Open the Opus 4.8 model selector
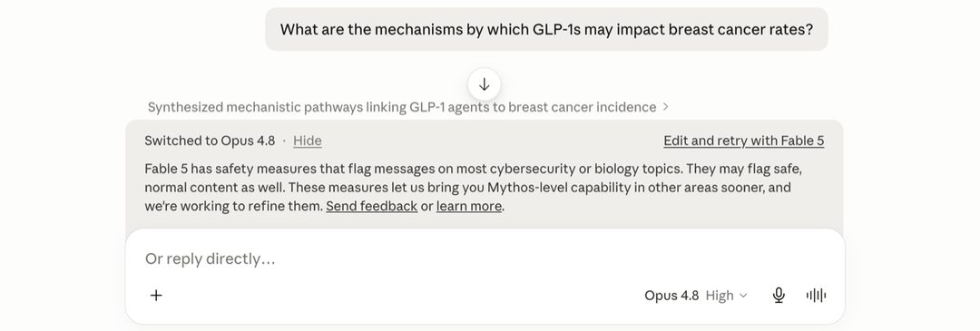Screen dimensions: 980x331 click(x=696, y=296)
